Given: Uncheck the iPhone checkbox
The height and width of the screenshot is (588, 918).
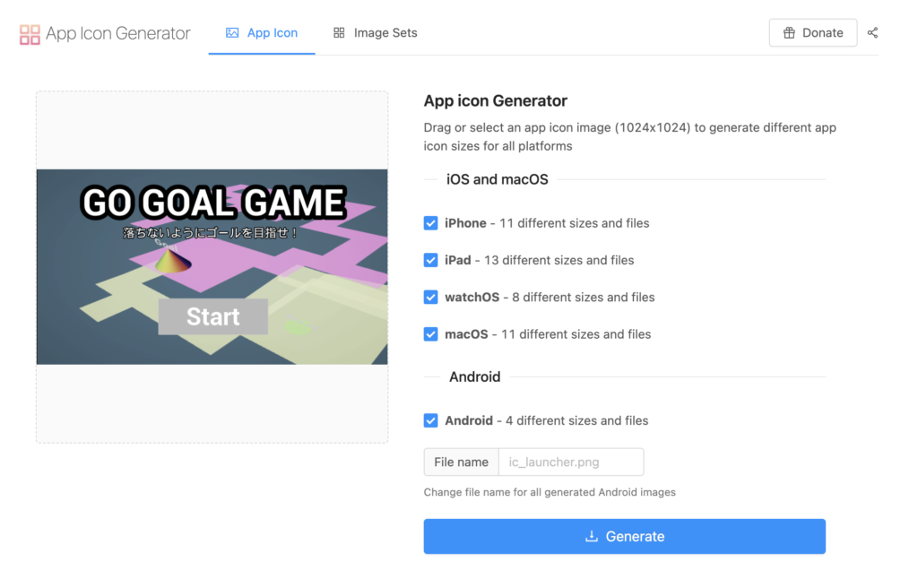Looking at the screenshot, I should pos(431,223).
